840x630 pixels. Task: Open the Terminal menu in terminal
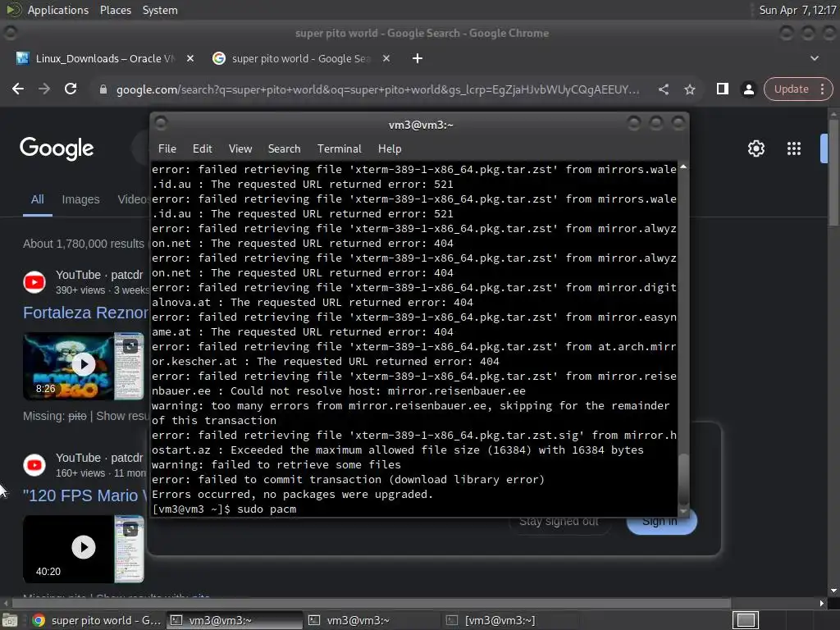tap(339, 149)
